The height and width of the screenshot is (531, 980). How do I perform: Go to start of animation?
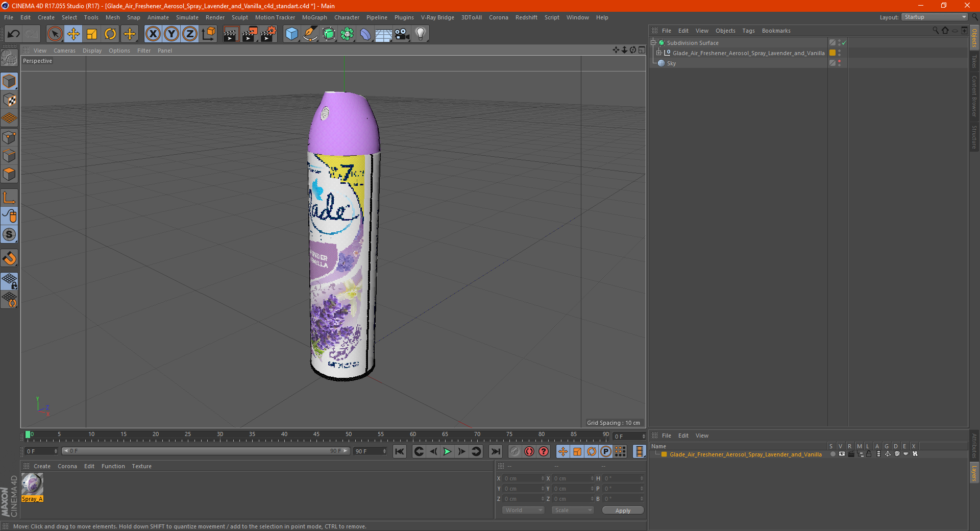coord(400,451)
